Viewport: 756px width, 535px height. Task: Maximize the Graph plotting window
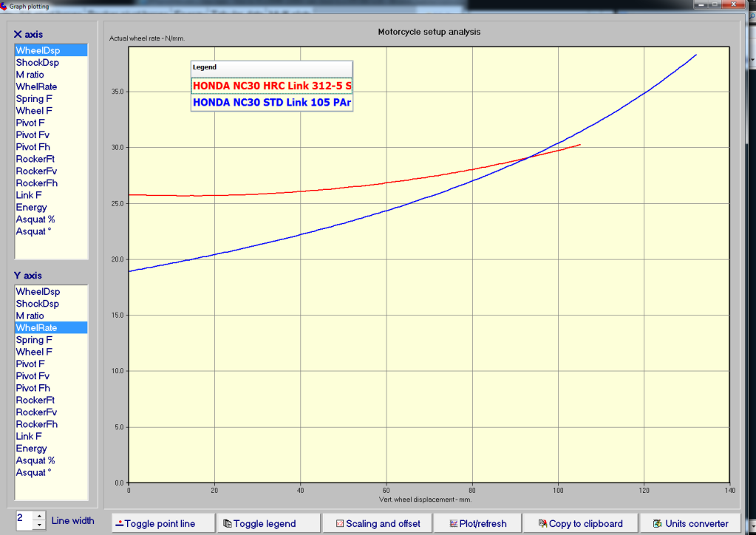click(715, 5)
